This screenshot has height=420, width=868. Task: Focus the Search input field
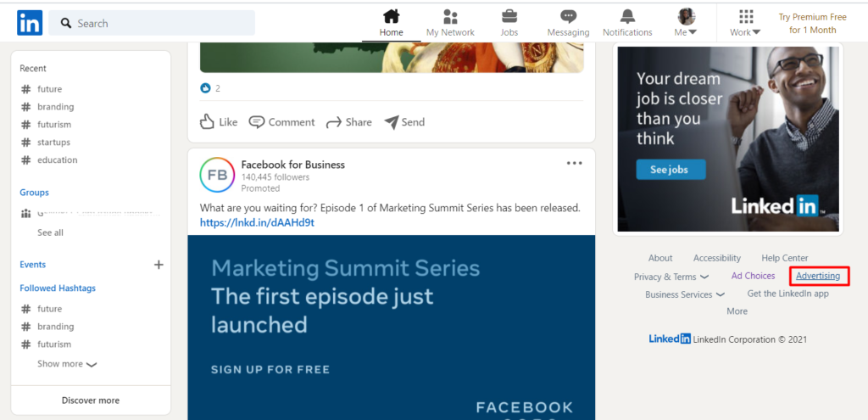(152, 23)
